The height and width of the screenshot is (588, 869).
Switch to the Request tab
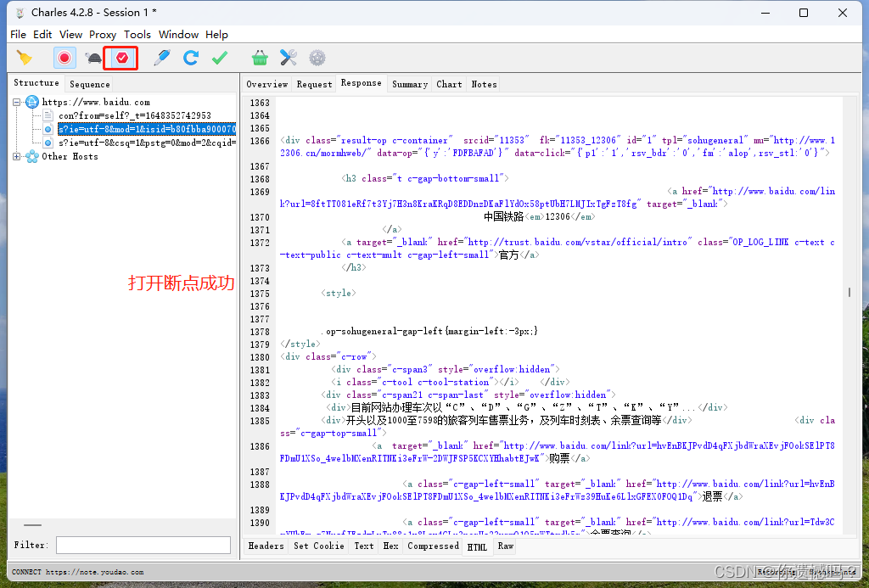click(x=314, y=84)
